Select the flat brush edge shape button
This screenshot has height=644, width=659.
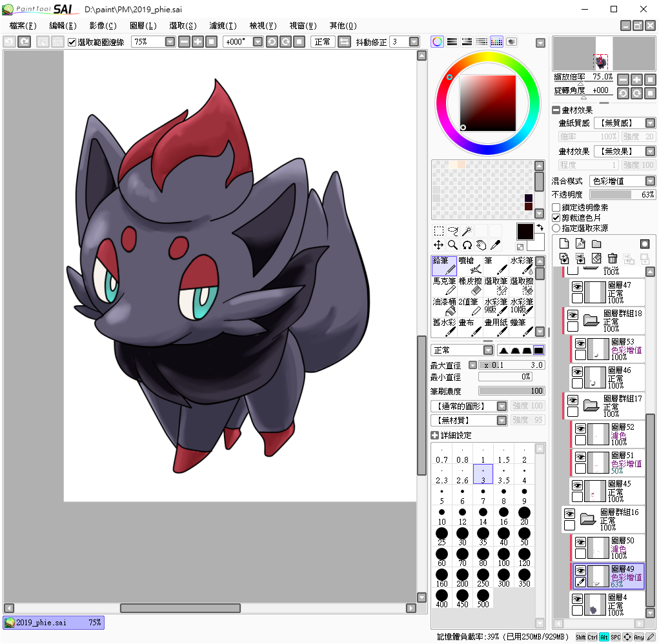(538, 350)
